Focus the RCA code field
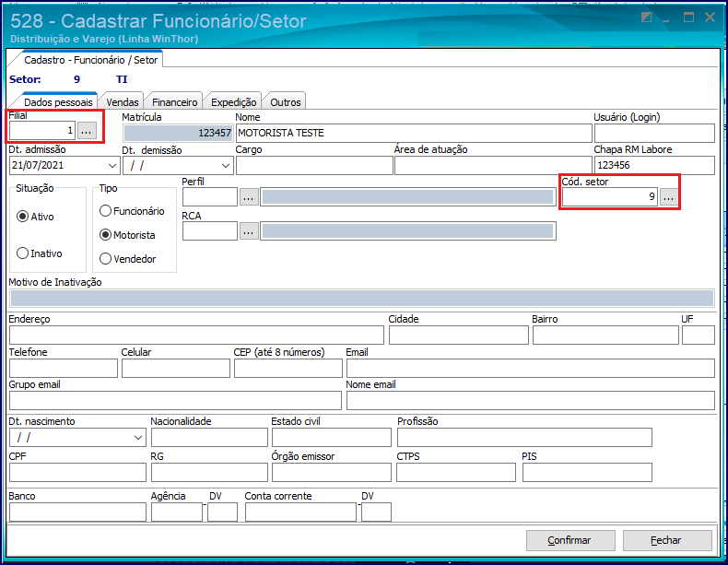 pyautogui.click(x=210, y=231)
